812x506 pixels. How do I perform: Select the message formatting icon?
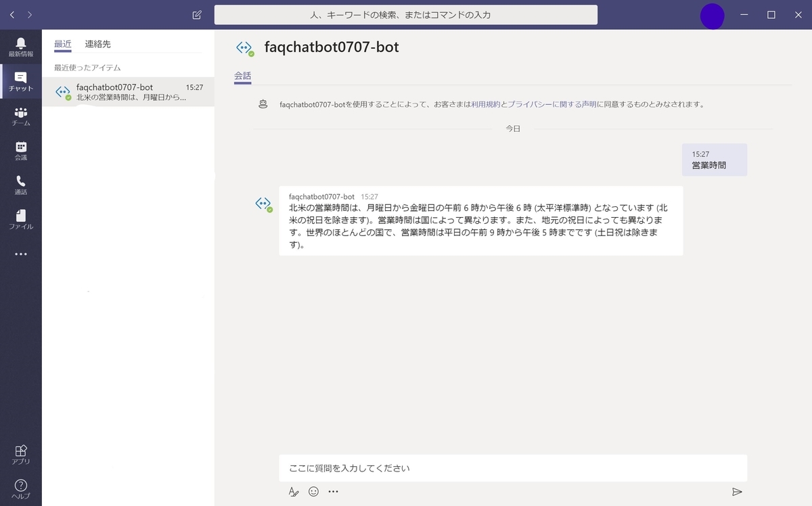293,492
